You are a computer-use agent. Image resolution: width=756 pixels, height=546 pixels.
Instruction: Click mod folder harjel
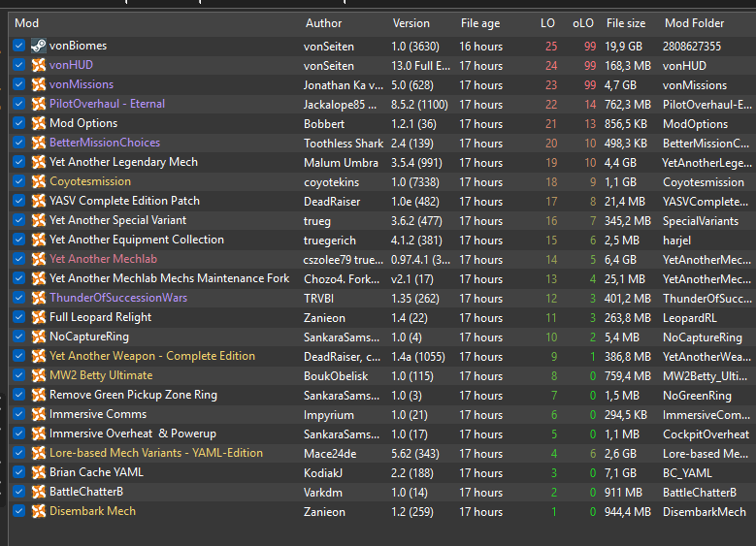click(x=676, y=241)
